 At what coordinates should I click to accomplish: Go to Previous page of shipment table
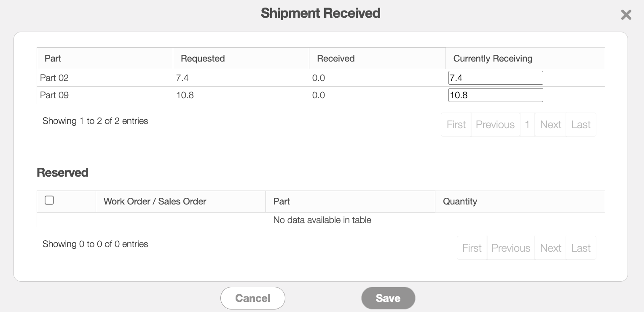point(495,124)
